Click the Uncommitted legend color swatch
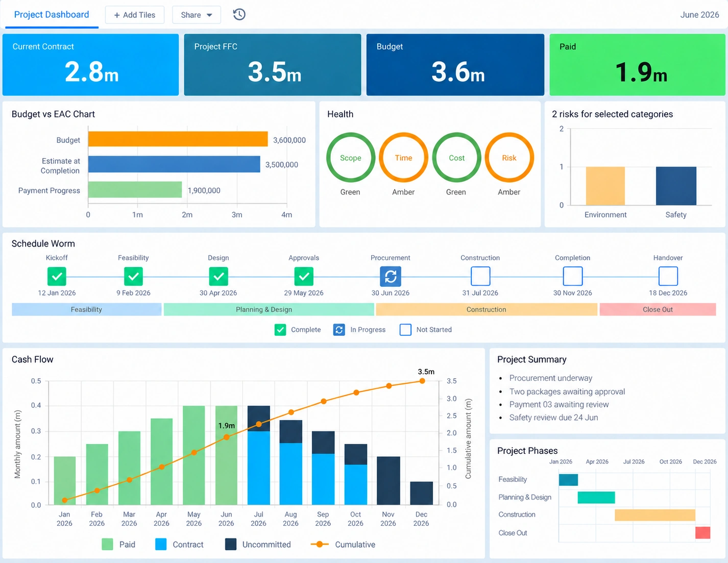 231,544
